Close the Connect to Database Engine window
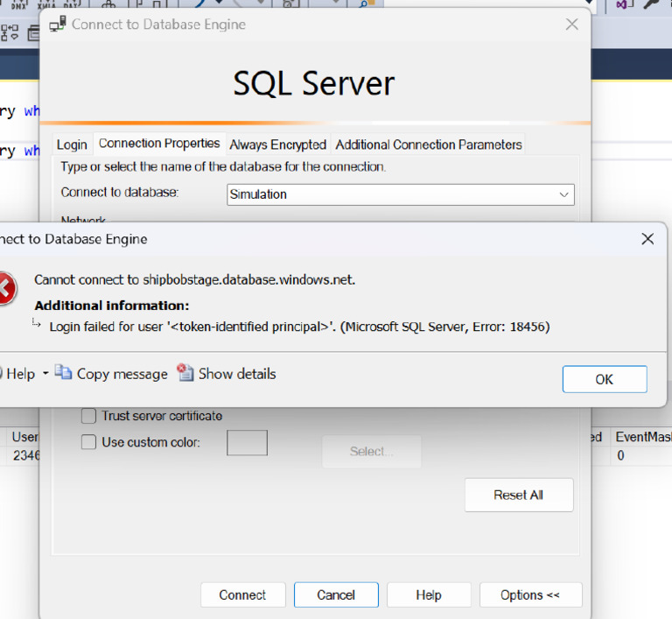 tap(571, 25)
